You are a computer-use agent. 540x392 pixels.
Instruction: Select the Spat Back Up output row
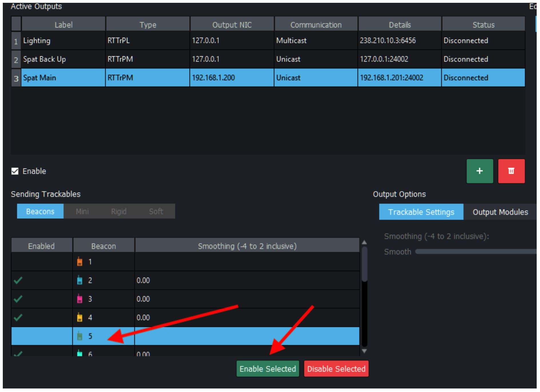63,59
